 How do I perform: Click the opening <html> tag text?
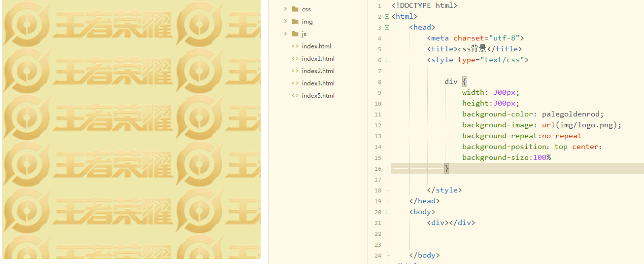405,16
